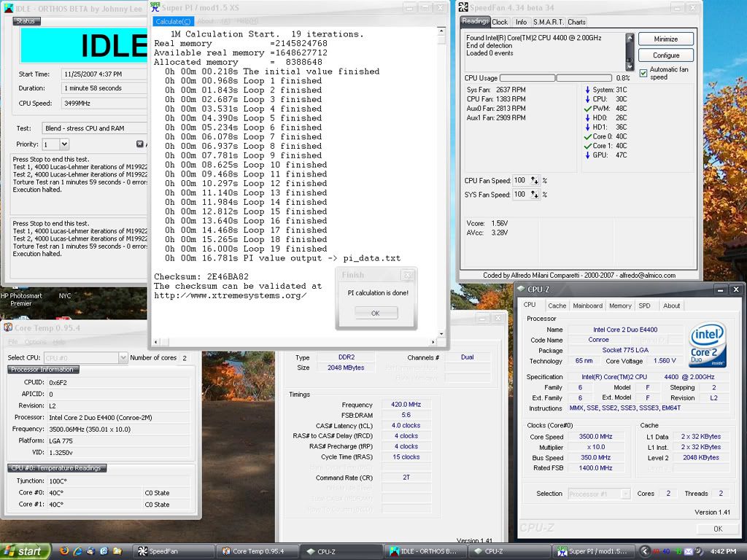Expand hidden system tray icons arrow
747x560 pixels.
[644, 551]
